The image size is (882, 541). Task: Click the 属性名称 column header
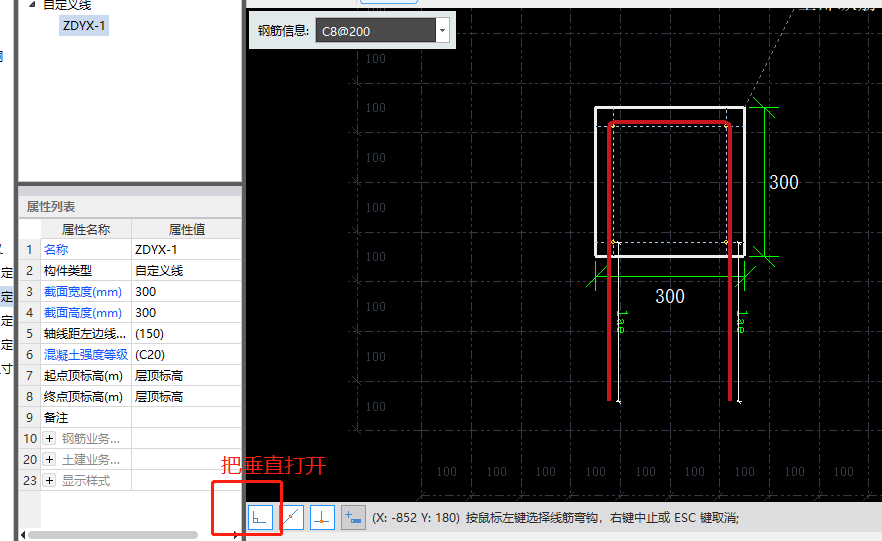click(86, 229)
